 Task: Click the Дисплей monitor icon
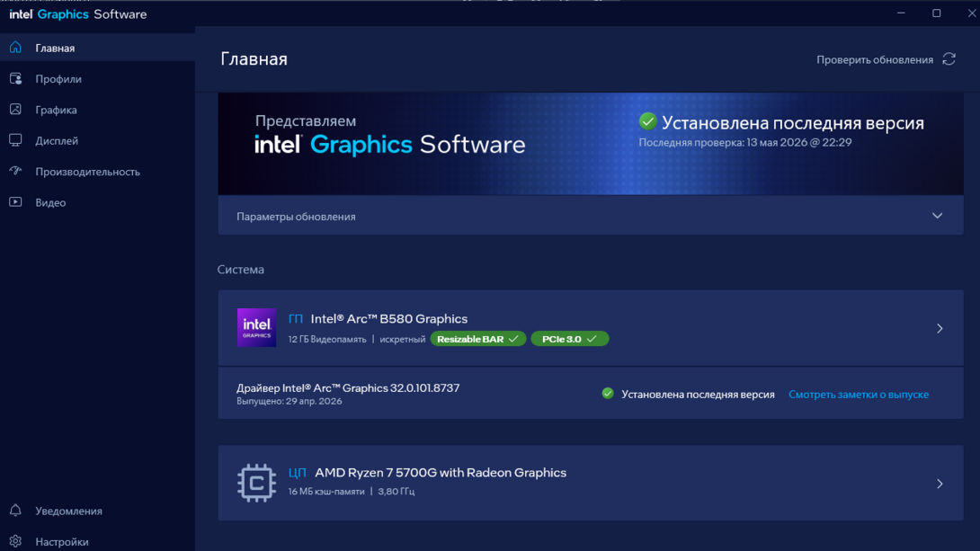[15, 140]
